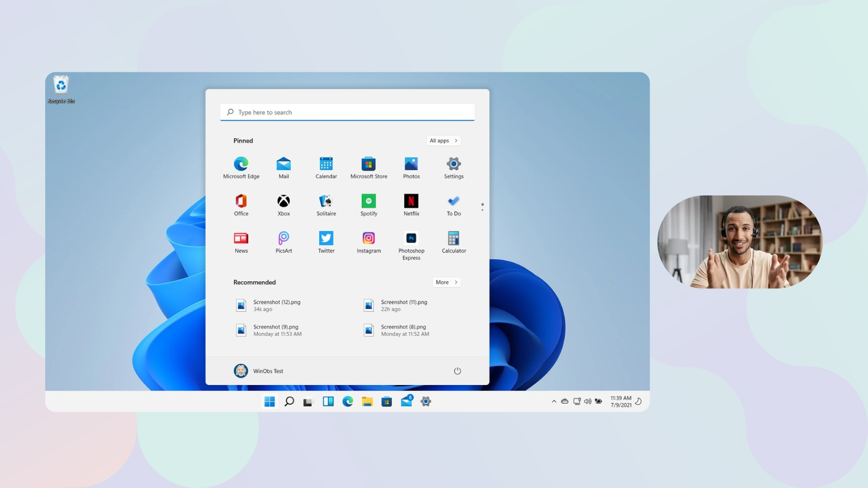Open the Xbox app
868x488 pixels.
284,205
